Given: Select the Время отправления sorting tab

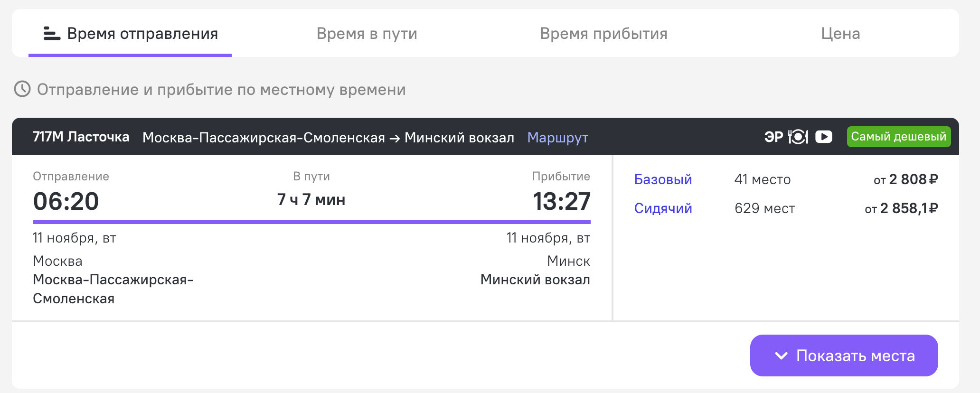Looking at the screenshot, I should tap(142, 34).
